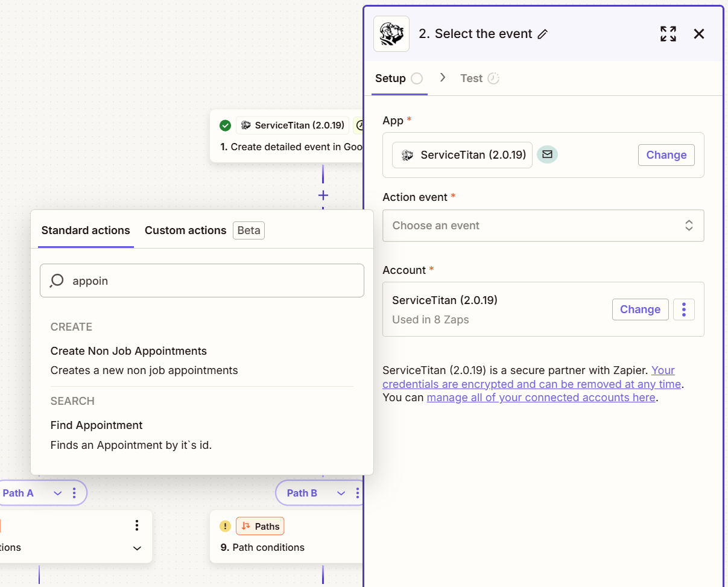Screen dimensions: 728x587
Task: Click the action search field containing appoin
Action: coord(202,281)
